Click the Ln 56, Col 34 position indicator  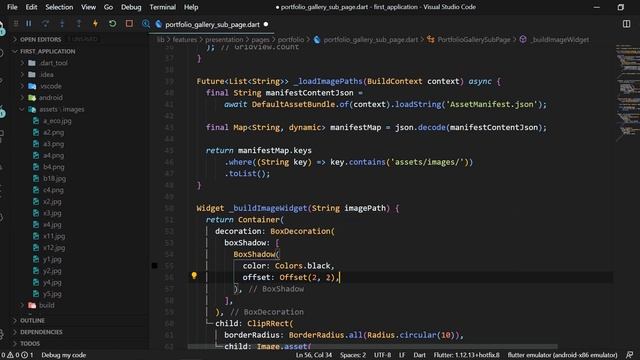click(x=314, y=355)
